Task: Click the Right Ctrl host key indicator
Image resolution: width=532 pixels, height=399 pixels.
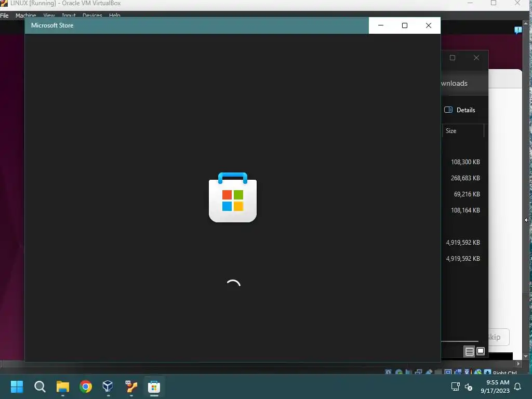Action: pos(504,373)
